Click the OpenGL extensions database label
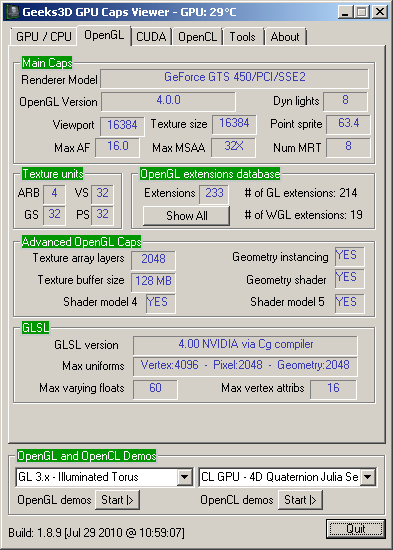Viewport: 393px width, 550px height. point(210,174)
